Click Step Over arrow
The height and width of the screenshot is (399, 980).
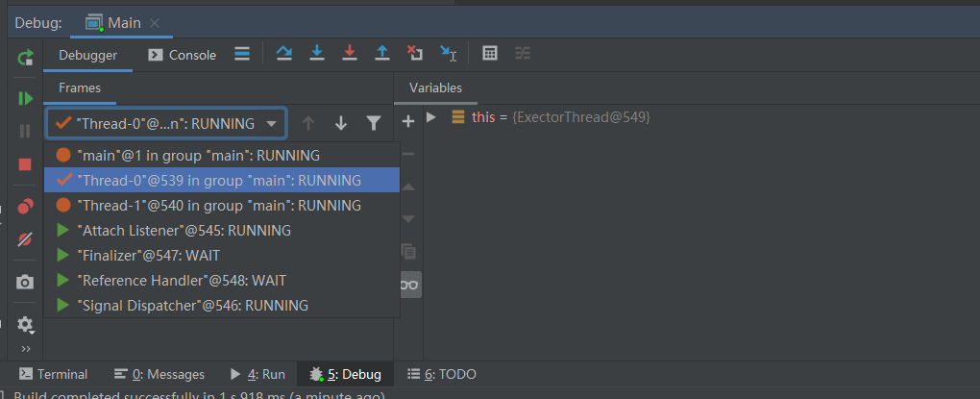point(284,54)
